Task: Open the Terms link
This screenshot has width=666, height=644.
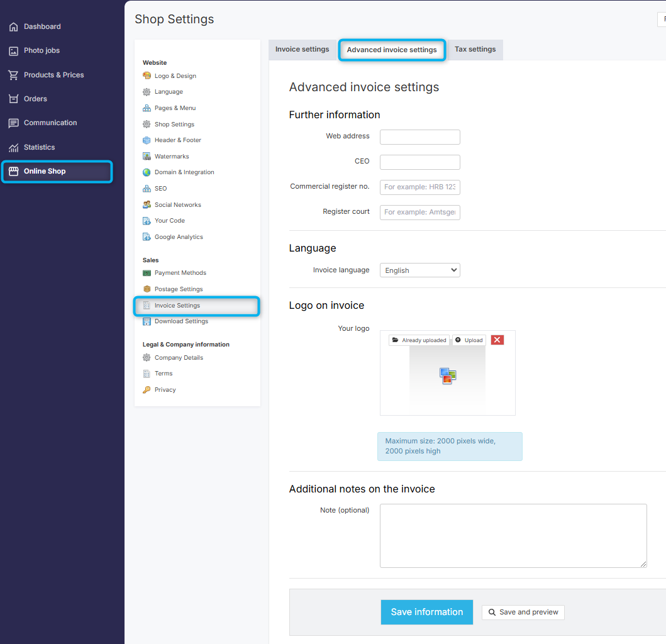Action: [x=164, y=374]
